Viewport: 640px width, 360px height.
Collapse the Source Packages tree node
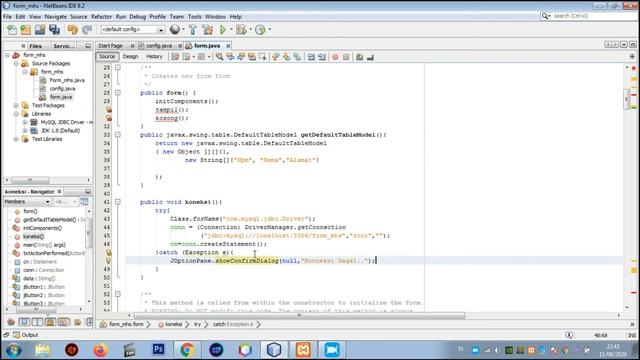tap(16, 64)
